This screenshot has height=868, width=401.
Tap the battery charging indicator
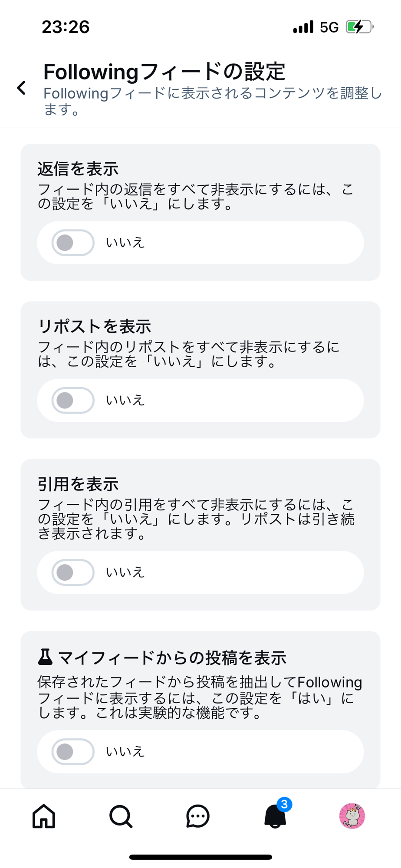[359, 27]
